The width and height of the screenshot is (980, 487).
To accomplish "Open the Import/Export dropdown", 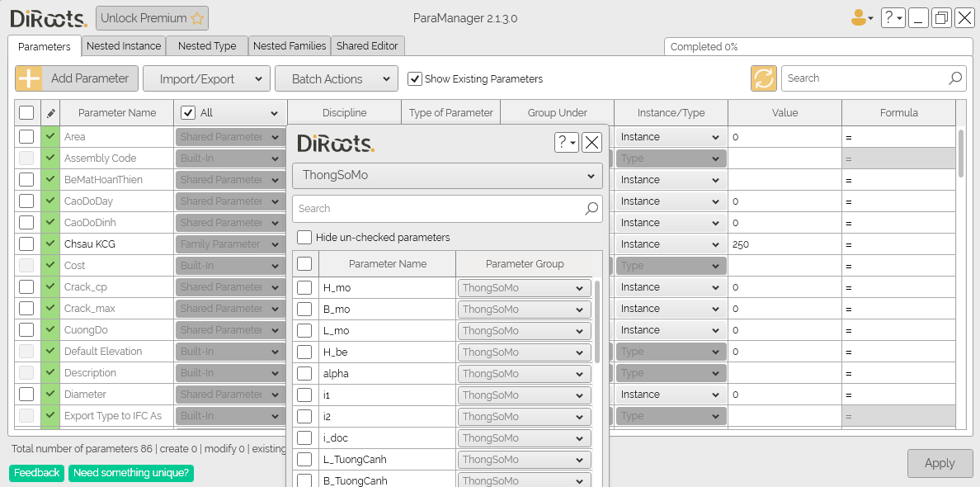I will click(206, 78).
